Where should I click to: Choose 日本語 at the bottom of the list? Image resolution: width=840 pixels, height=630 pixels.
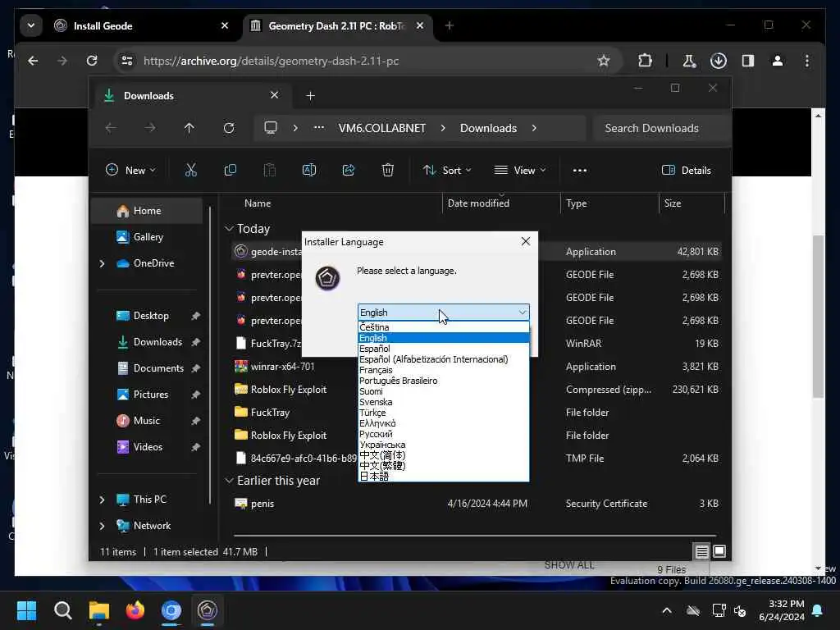443,477
